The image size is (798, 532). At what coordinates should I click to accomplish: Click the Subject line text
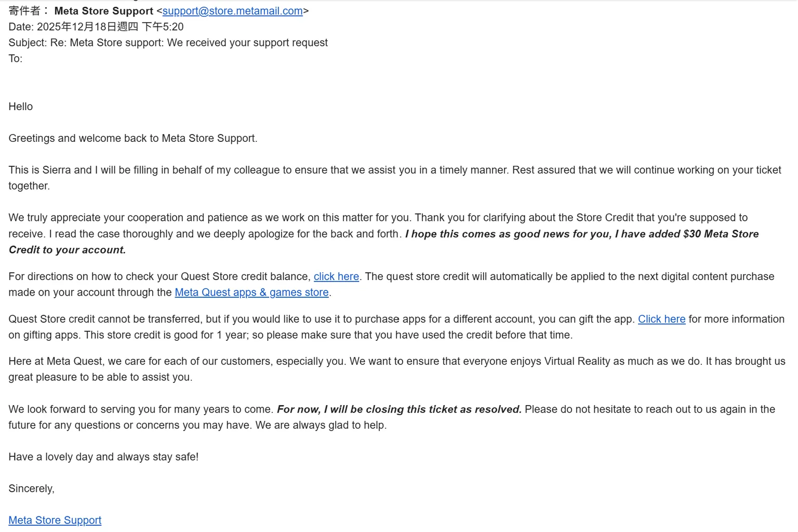[168, 43]
